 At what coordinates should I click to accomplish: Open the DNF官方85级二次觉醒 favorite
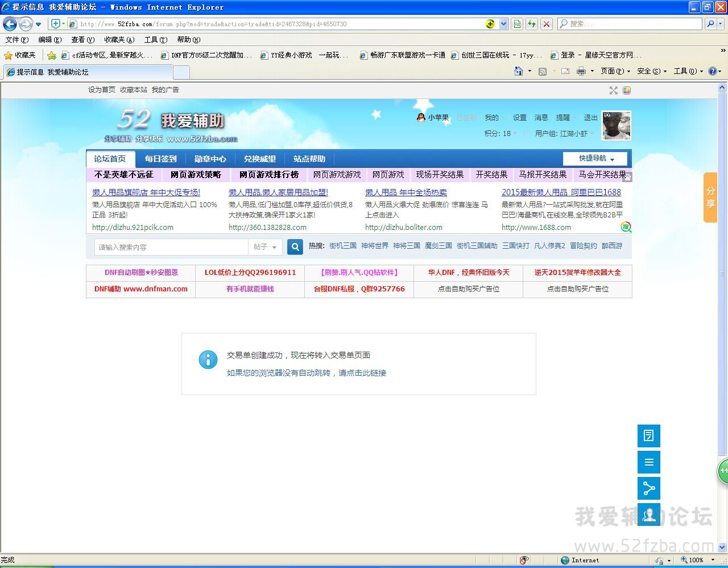click(206, 55)
